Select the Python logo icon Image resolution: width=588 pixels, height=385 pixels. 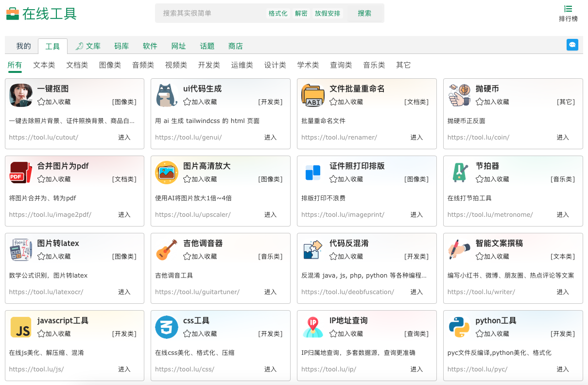click(x=459, y=327)
